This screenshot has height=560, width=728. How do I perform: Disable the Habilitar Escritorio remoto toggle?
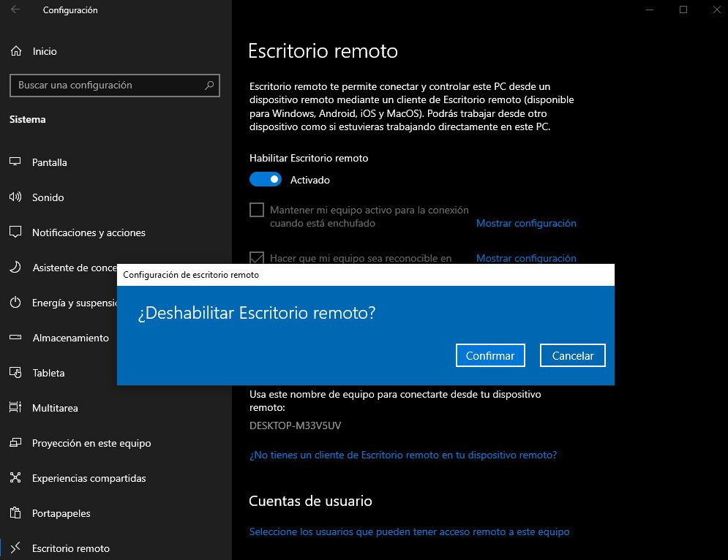tap(266, 179)
